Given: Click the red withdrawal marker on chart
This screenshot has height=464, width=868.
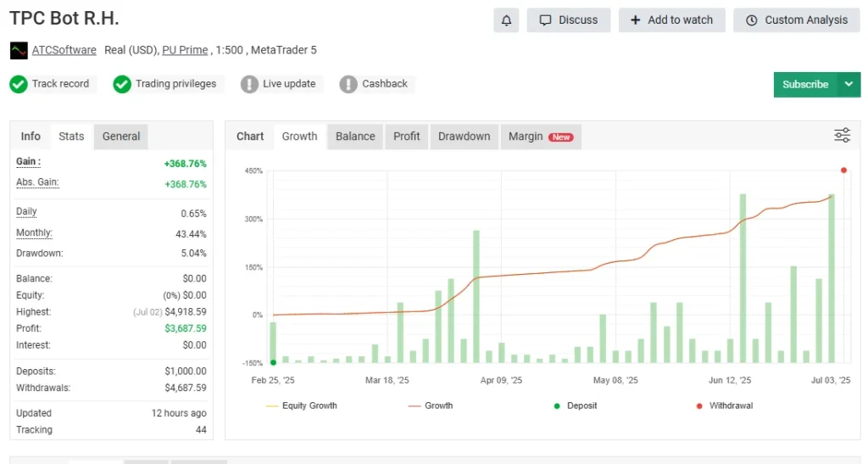Looking at the screenshot, I should 843,171.
